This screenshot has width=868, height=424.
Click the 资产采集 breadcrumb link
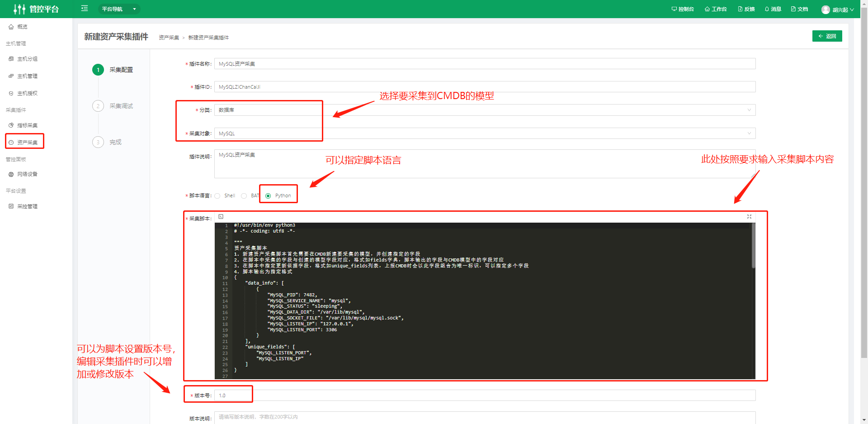pyautogui.click(x=169, y=38)
